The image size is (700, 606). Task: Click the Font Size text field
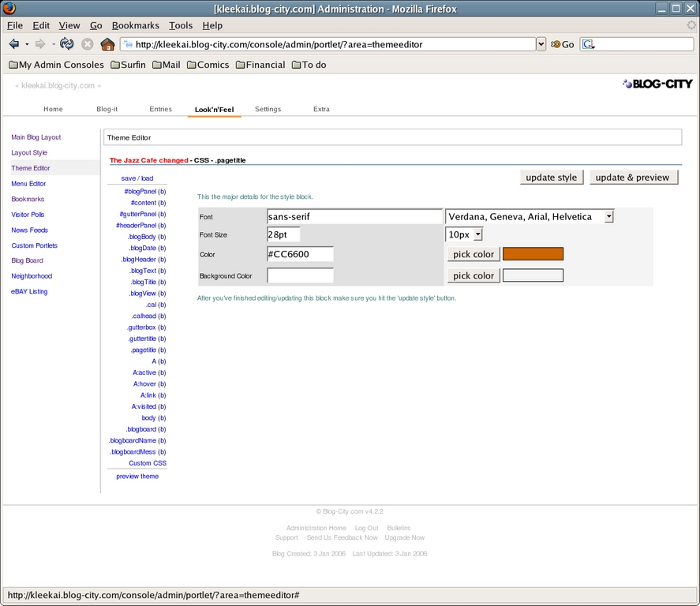(x=283, y=234)
